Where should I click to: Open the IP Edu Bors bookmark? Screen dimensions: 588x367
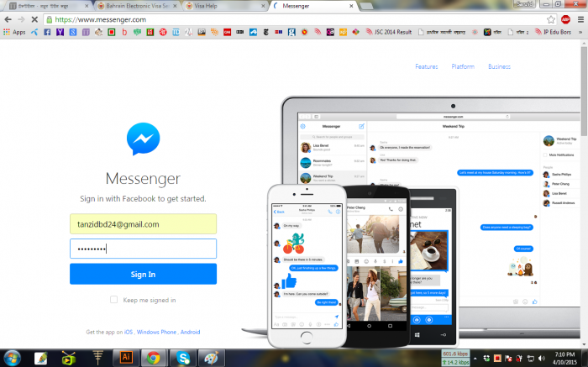coord(553,32)
